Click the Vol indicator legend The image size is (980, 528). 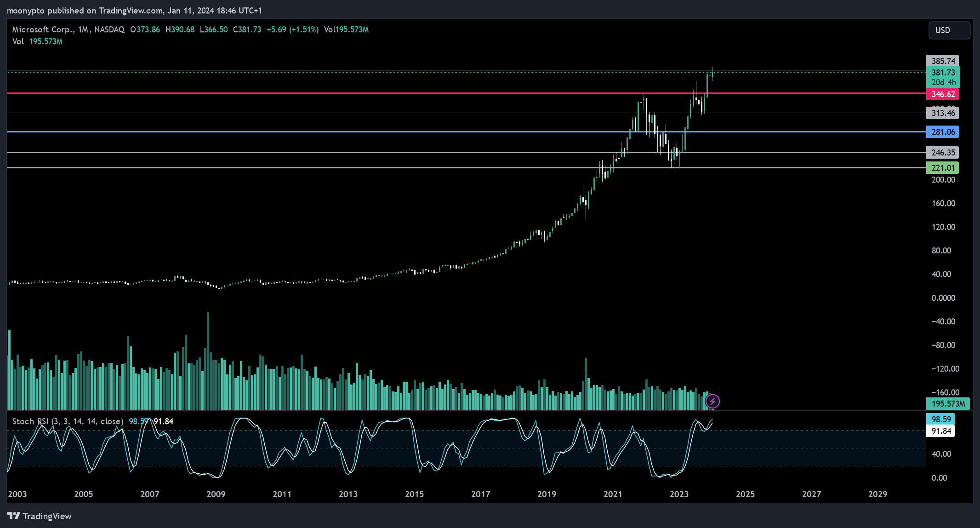click(x=37, y=41)
